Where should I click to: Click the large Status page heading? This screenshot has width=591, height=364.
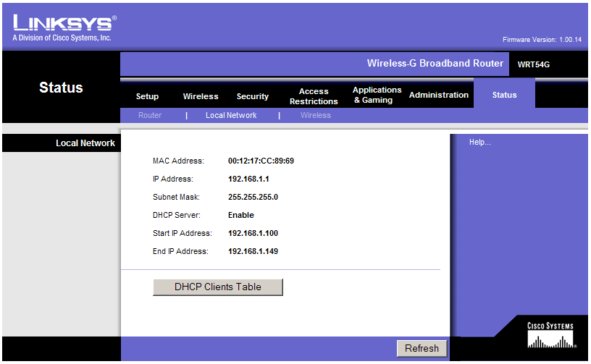pos(61,88)
